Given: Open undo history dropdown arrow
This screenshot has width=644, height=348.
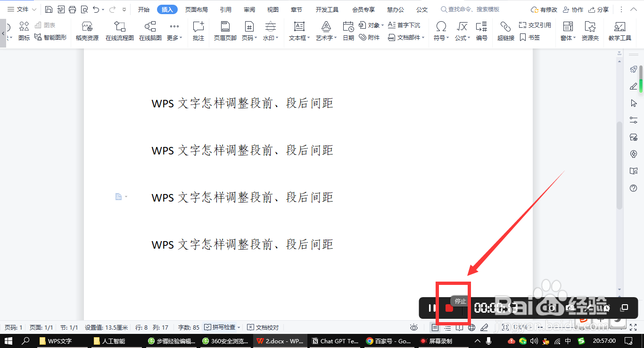Looking at the screenshot, I should pyautogui.click(x=103, y=9).
